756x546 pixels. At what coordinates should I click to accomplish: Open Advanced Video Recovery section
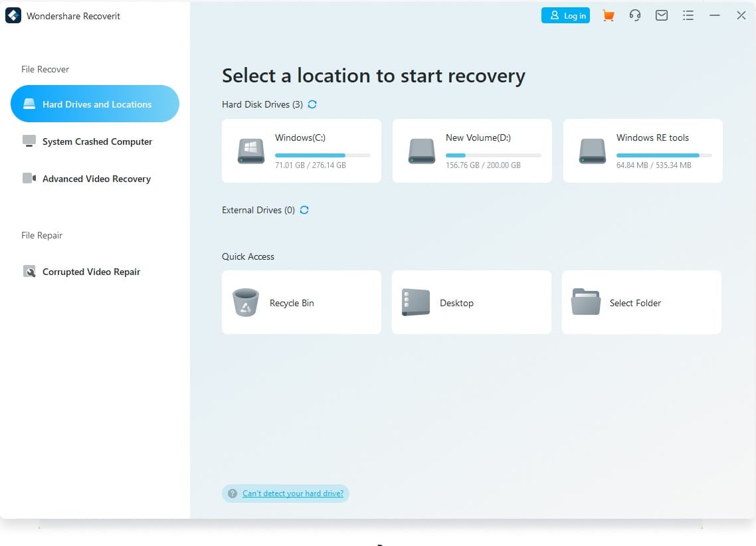click(95, 178)
